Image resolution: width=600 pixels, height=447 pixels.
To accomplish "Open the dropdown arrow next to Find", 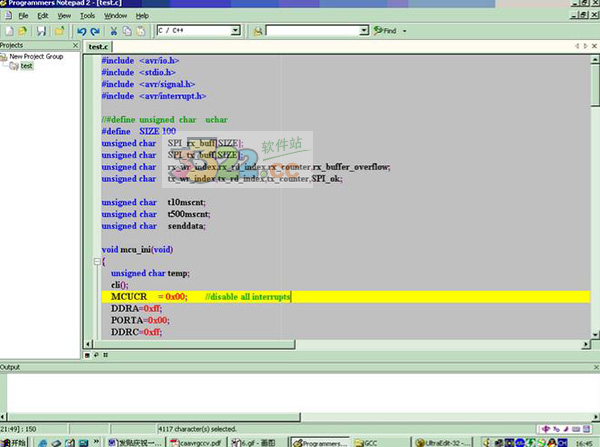I will (405, 31).
